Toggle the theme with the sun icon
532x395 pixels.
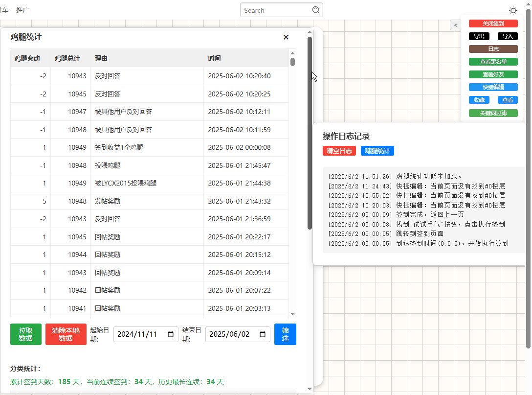click(x=513, y=10)
